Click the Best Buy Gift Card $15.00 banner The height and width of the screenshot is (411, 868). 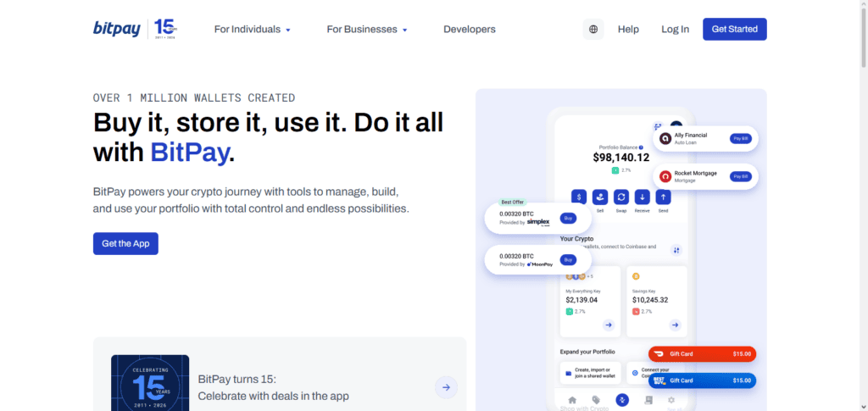(x=702, y=380)
